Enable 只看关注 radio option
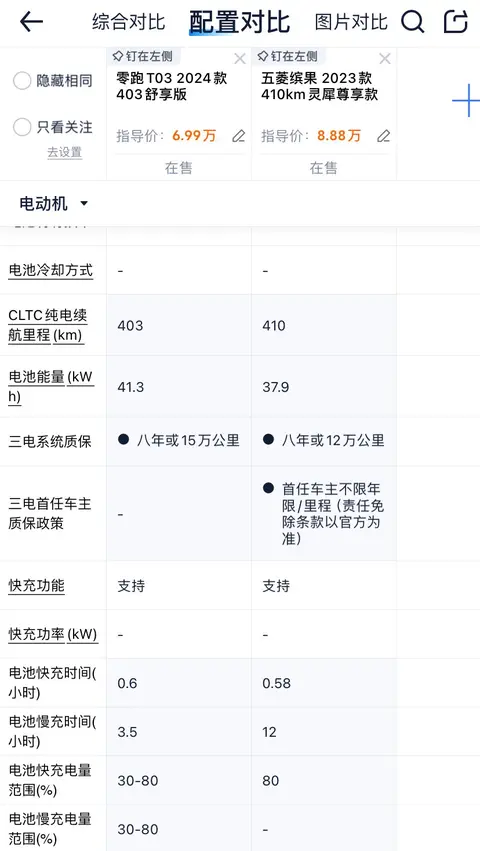Image resolution: width=480 pixels, height=851 pixels. pyautogui.click(x=22, y=128)
